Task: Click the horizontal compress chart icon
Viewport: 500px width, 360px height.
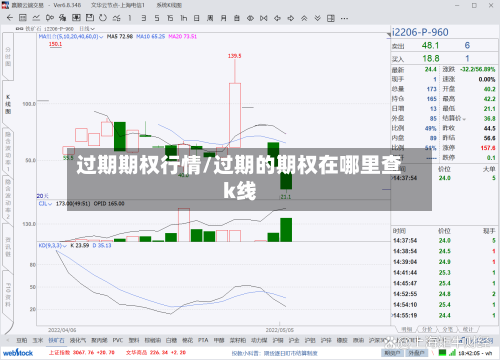Action: (x=264, y=18)
